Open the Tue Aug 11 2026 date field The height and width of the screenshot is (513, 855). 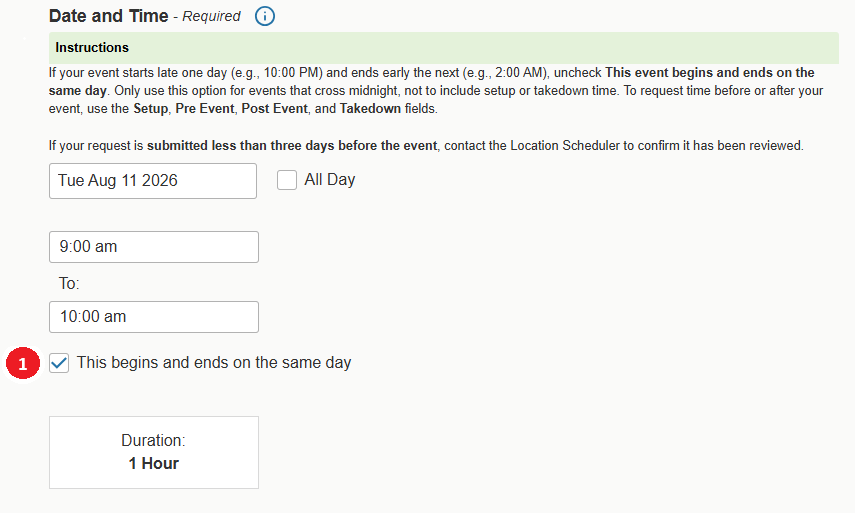(153, 181)
